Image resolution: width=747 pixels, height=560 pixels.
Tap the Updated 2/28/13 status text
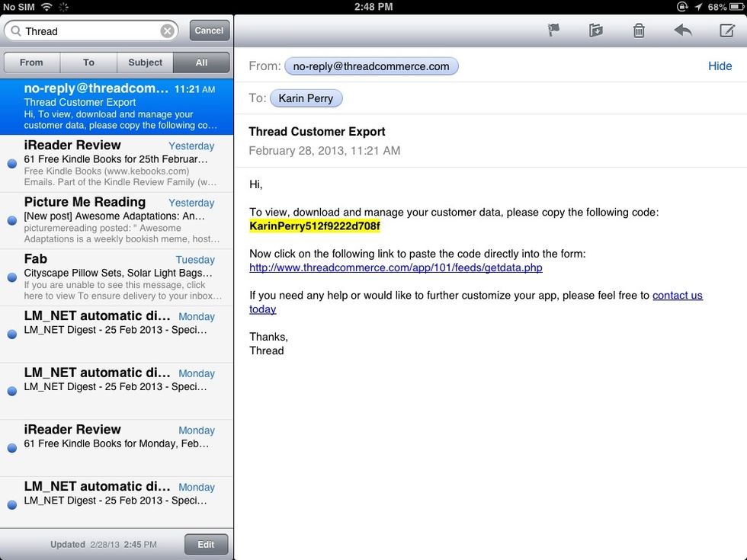[104, 544]
